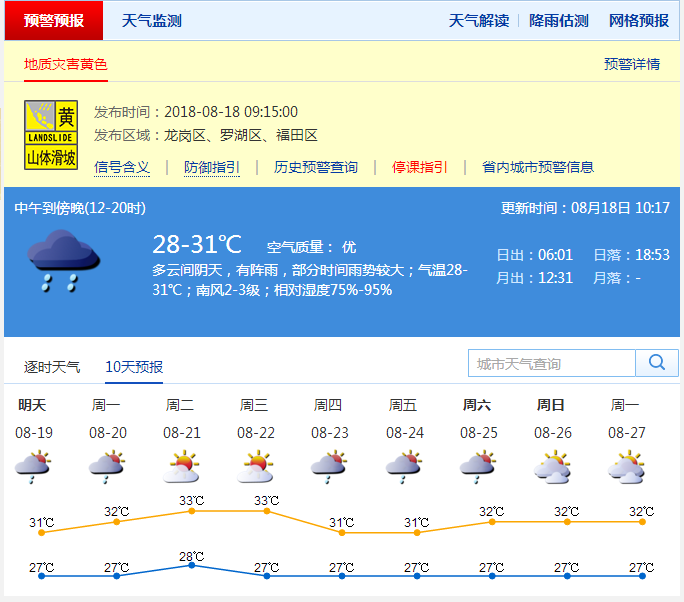Viewport: 684px width, 602px height.
Task: Open the 停课指引 red link
Action: [419, 167]
